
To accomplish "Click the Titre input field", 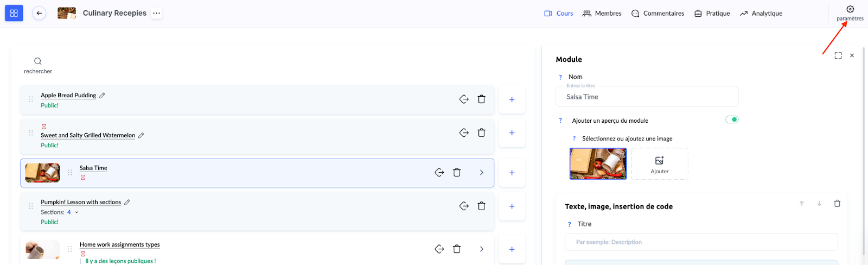I will tap(701, 242).
